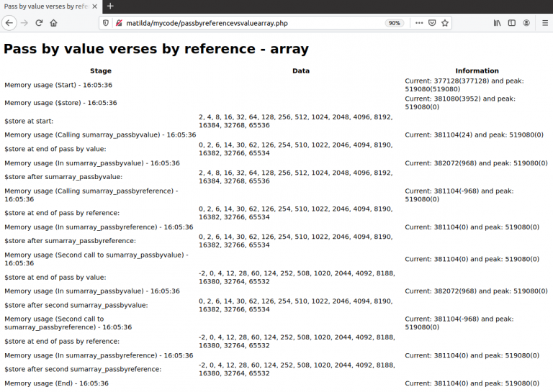Open Firefox account menu
553x392 pixels.
pos(526,23)
